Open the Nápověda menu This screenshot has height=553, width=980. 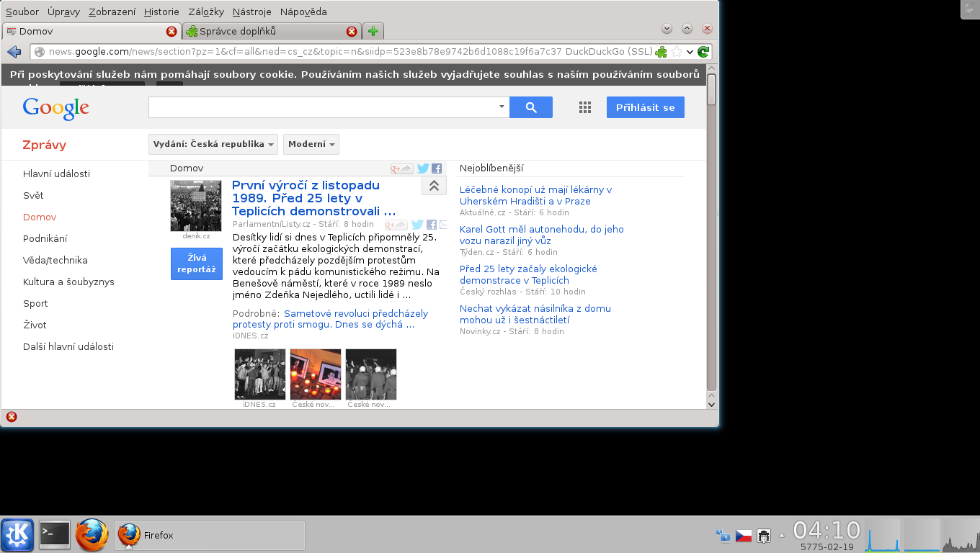pyautogui.click(x=303, y=12)
